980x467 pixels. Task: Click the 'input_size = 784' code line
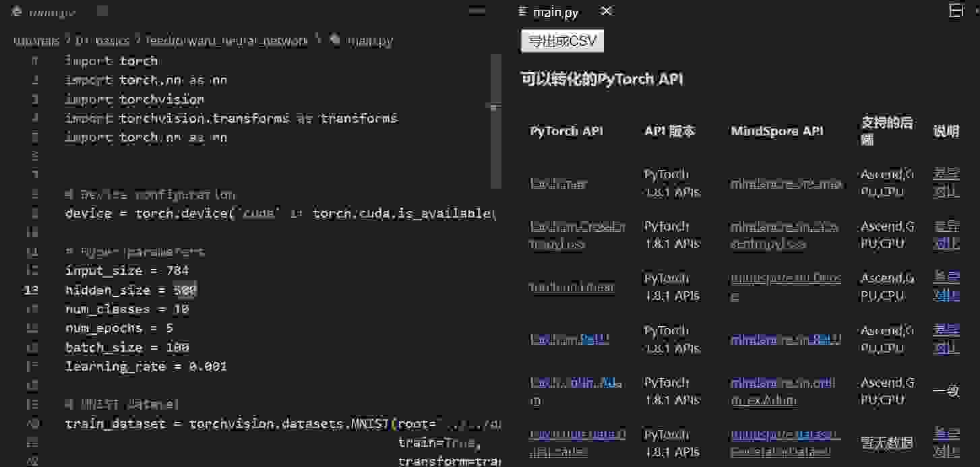pyautogui.click(x=127, y=271)
